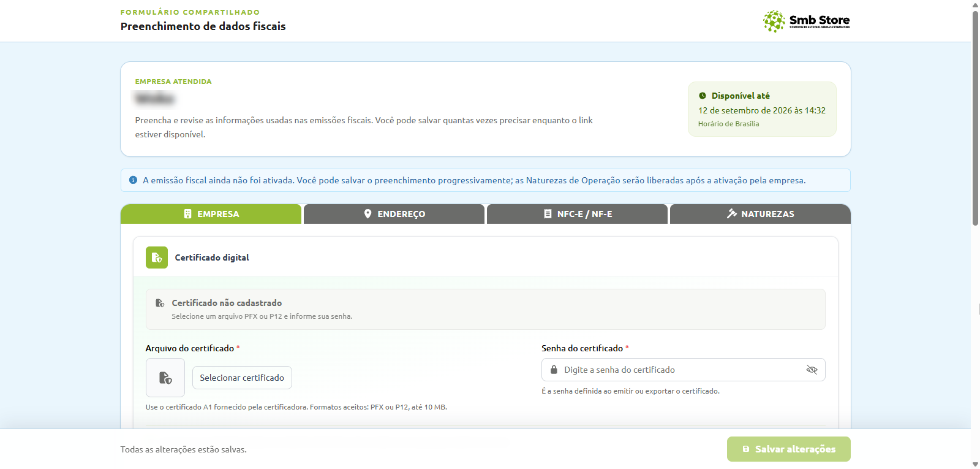Click the 'FORMULÁRIO COMPARTILHADO' text
Viewport: 980px width, 469px height.
click(x=190, y=12)
